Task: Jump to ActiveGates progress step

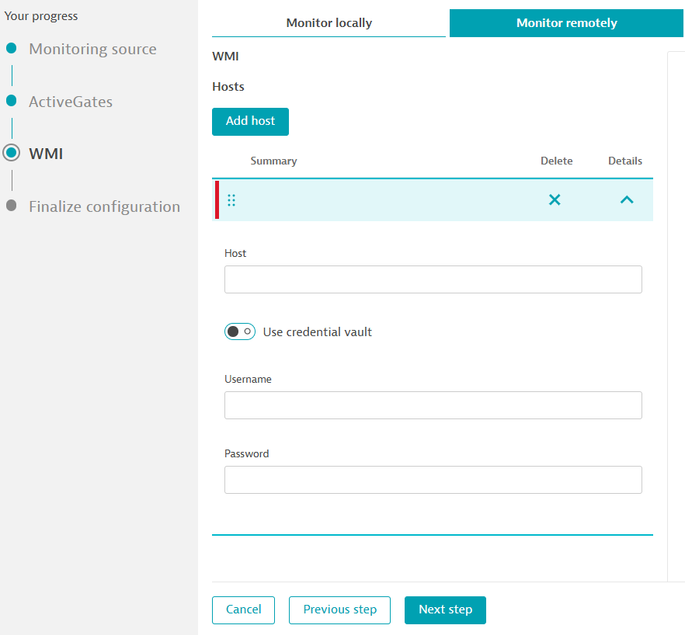Action: 70,102
